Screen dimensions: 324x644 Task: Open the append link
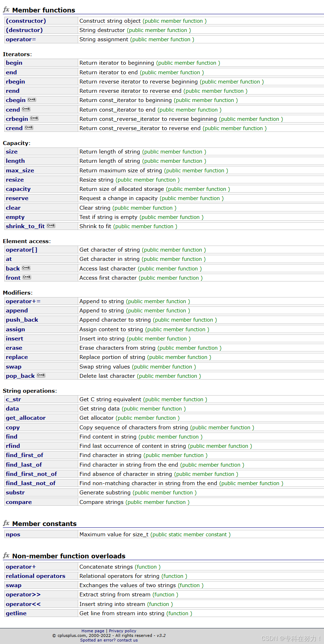(17, 311)
